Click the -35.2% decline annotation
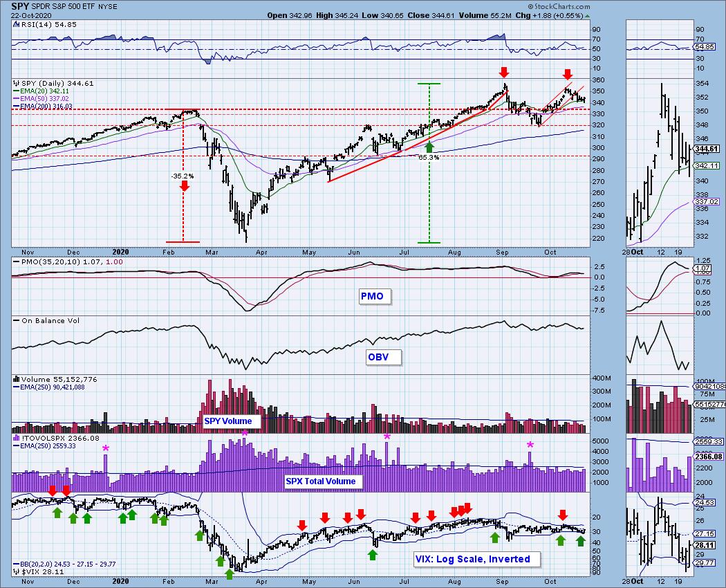This screenshot has height=588, width=726. (x=183, y=176)
